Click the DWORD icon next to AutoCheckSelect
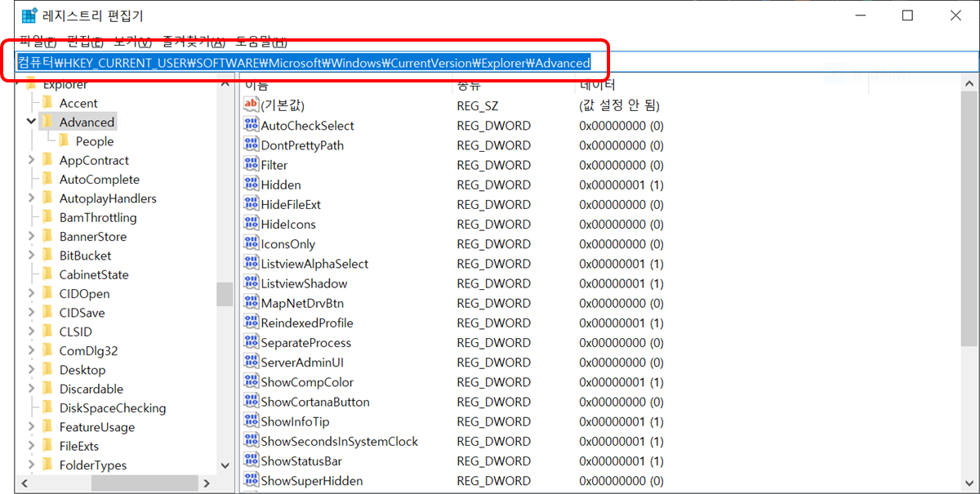The width and height of the screenshot is (980, 494). 251,125
